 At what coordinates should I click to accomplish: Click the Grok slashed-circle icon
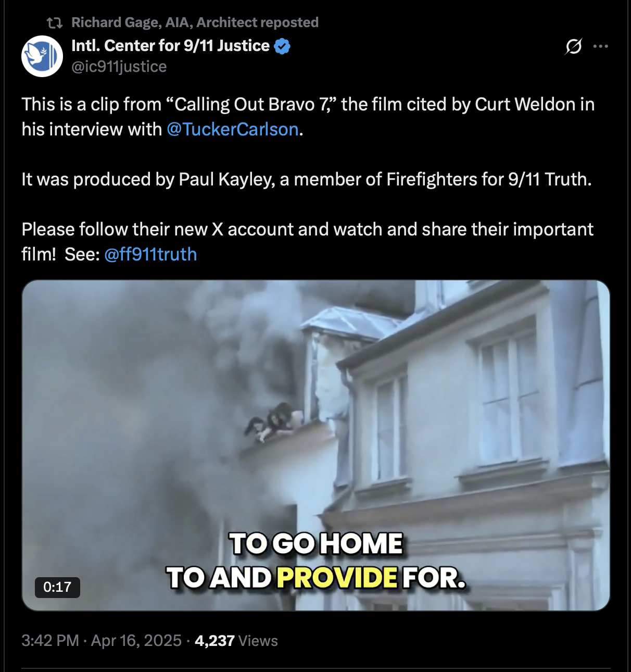[x=573, y=46]
